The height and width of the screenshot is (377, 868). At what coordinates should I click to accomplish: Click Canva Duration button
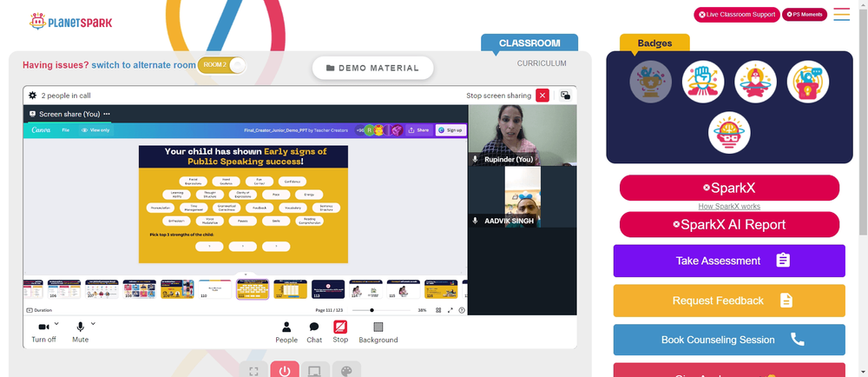click(x=39, y=311)
